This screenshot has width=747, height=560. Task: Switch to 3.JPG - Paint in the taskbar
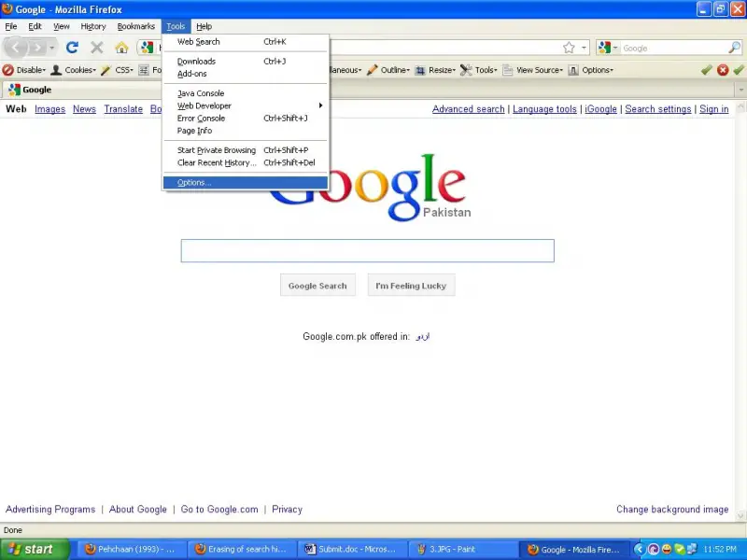pos(462,549)
